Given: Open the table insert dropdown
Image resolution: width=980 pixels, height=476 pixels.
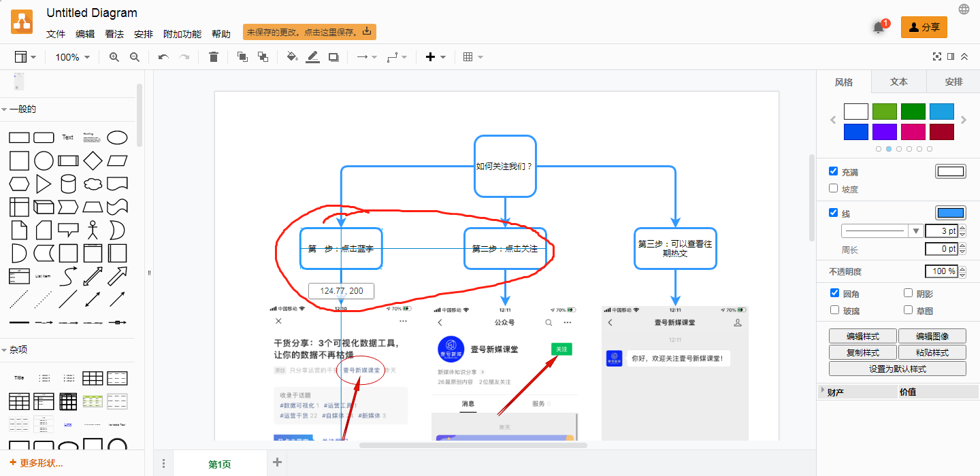Looking at the screenshot, I should tap(473, 57).
